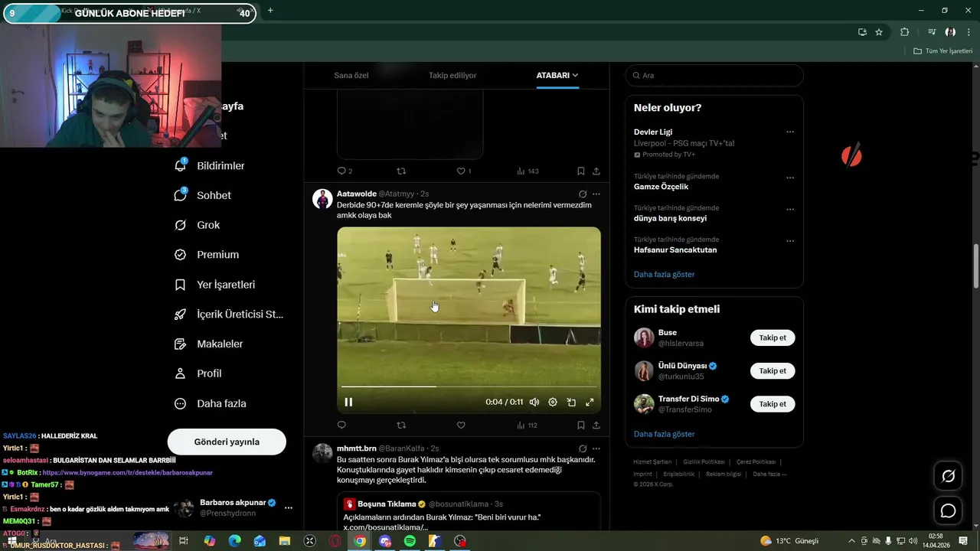
Task: Focus the Ara search field
Action: [714, 75]
